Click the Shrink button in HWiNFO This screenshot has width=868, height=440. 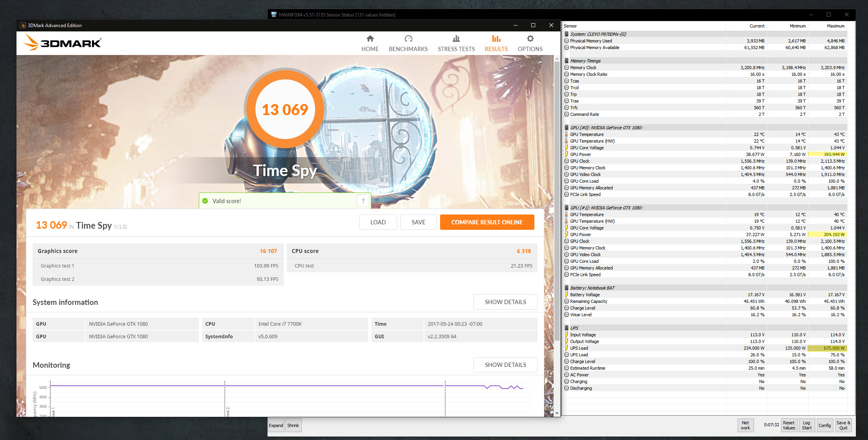click(x=293, y=425)
